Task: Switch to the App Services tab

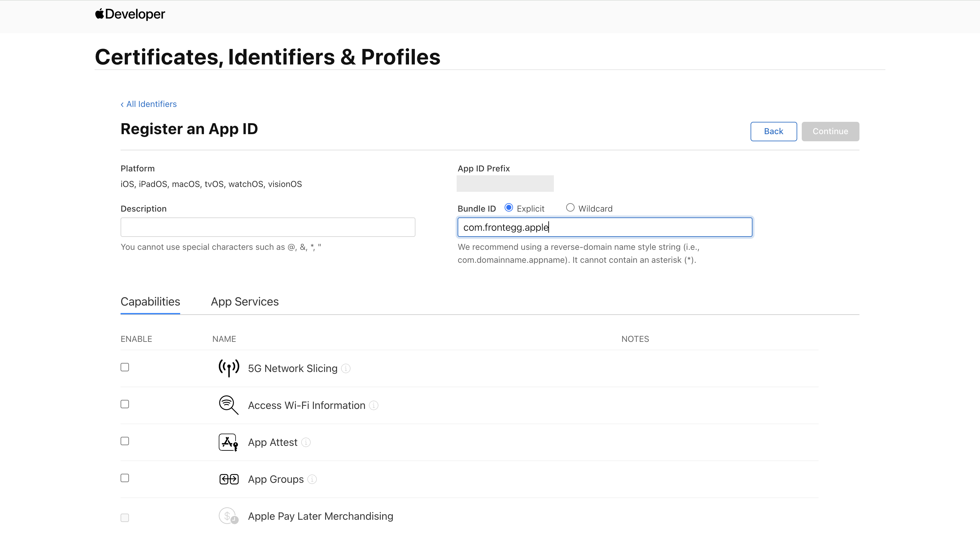Action: tap(245, 302)
